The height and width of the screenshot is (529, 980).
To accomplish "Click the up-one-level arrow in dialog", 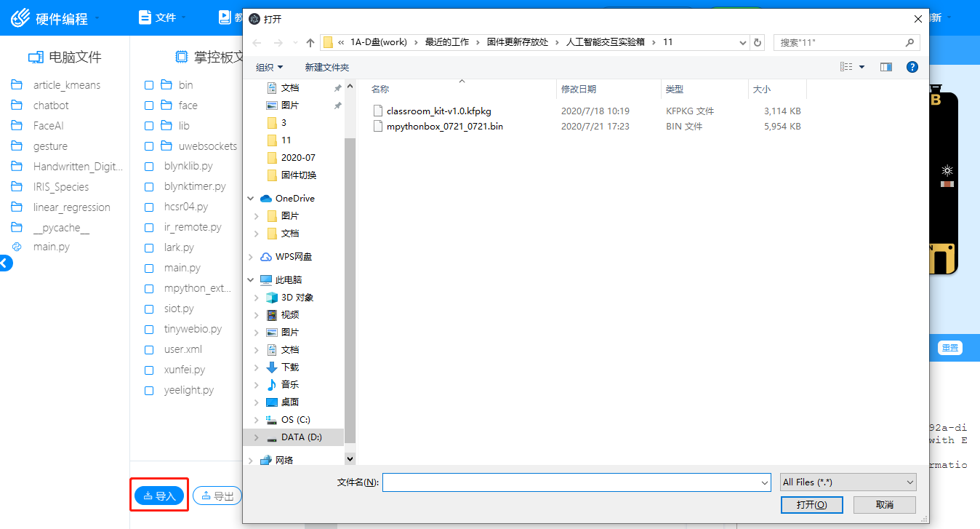I will (310, 43).
